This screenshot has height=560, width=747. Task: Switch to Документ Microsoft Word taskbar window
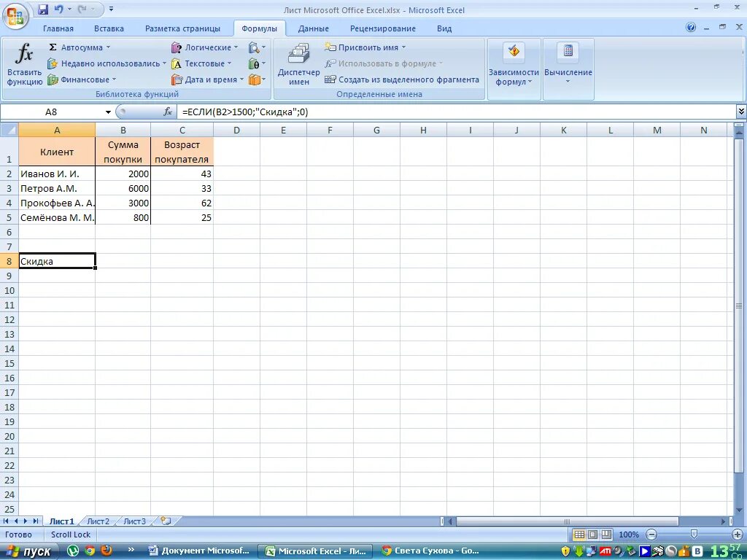coord(200,551)
